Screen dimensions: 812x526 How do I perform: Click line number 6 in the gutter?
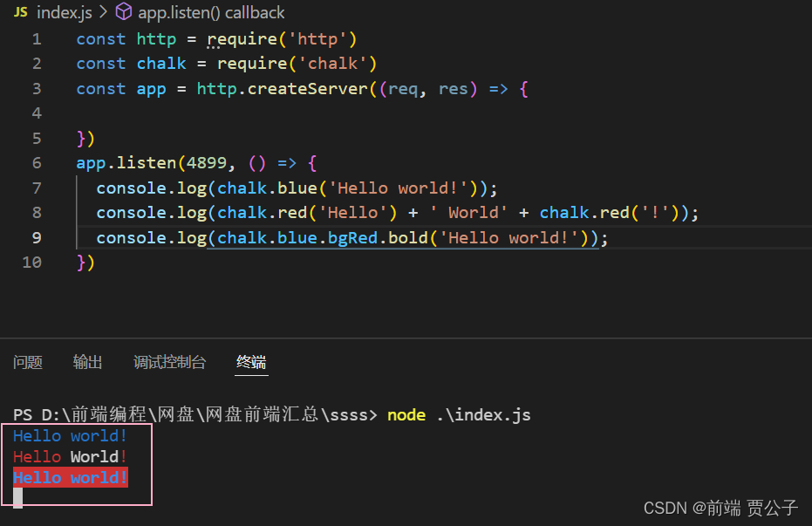click(37, 162)
